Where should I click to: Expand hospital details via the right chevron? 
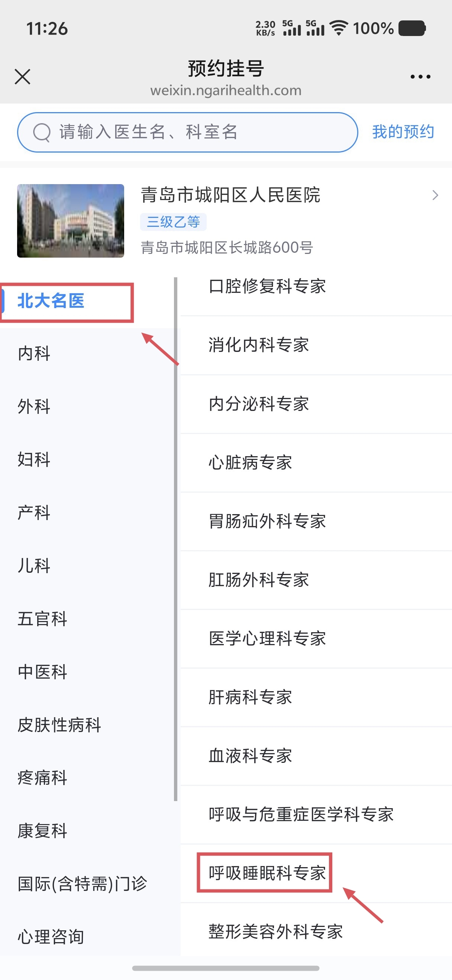click(x=435, y=195)
